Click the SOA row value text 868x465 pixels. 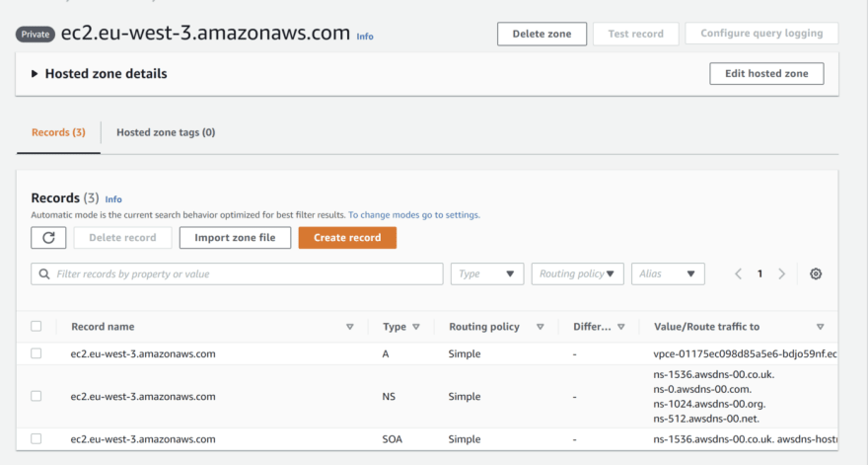pyautogui.click(x=745, y=439)
